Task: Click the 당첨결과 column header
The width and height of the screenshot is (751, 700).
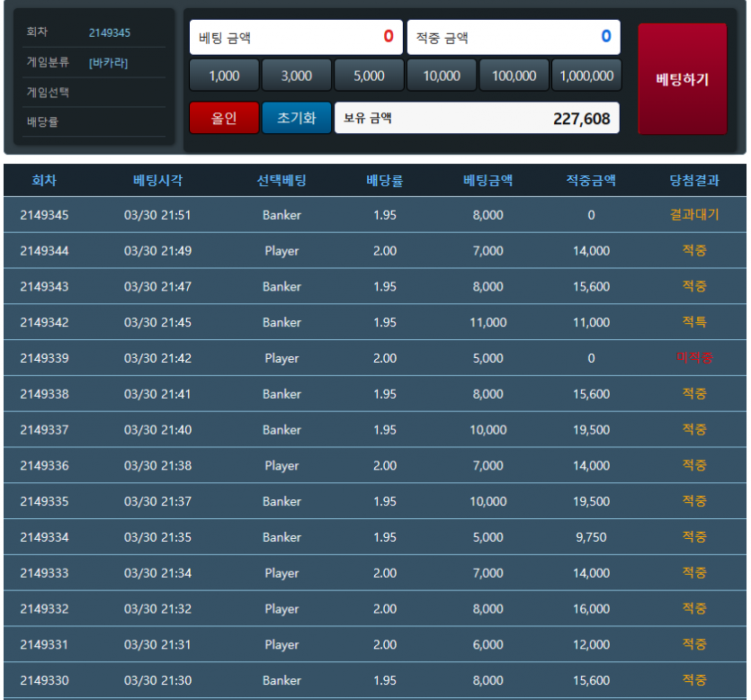Action: [x=694, y=180]
